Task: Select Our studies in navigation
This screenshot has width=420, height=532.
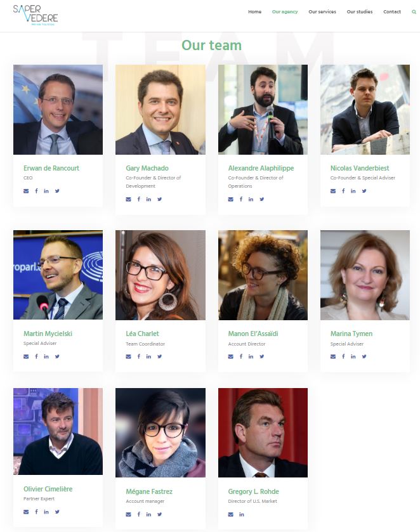Action: click(360, 12)
